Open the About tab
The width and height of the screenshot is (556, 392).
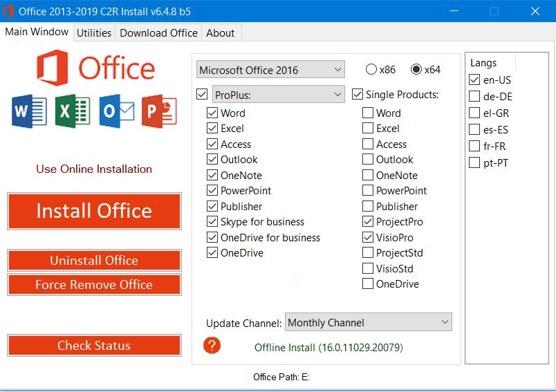point(220,33)
